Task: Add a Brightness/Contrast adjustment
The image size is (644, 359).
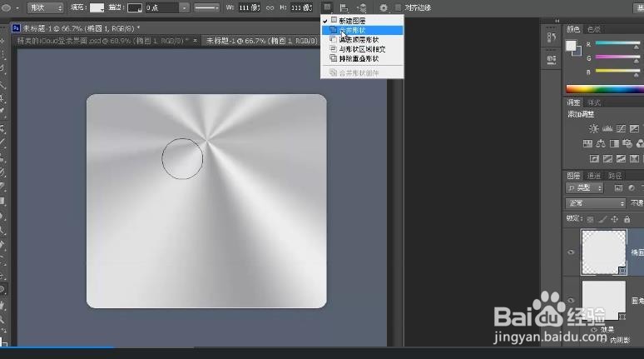Action: coord(593,129)
